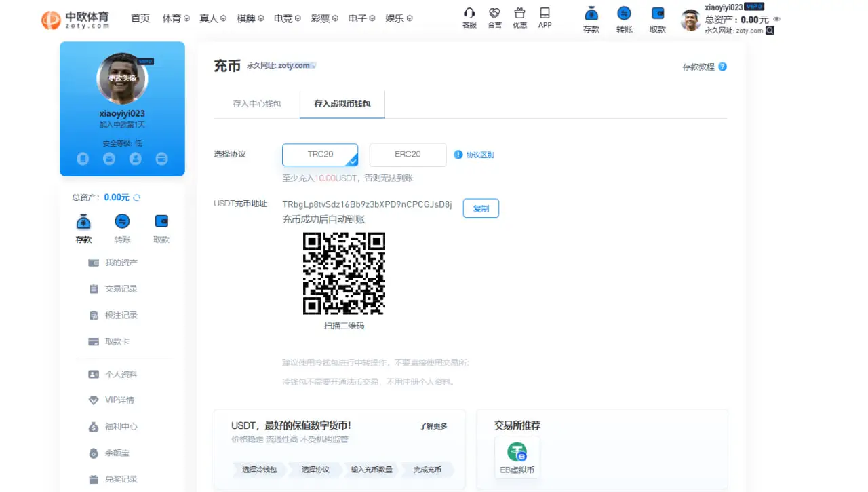Select the 转账 transfer icon in top bar

[x=623, y=15]
